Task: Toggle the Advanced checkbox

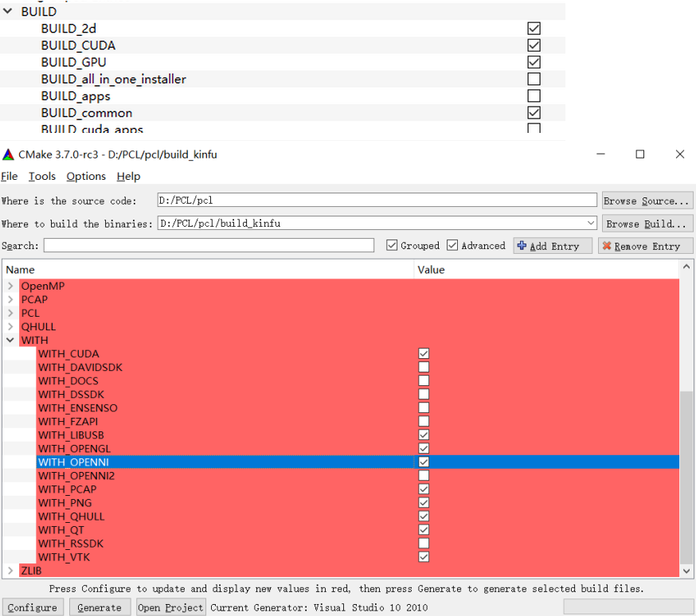Action: (452, 245)
